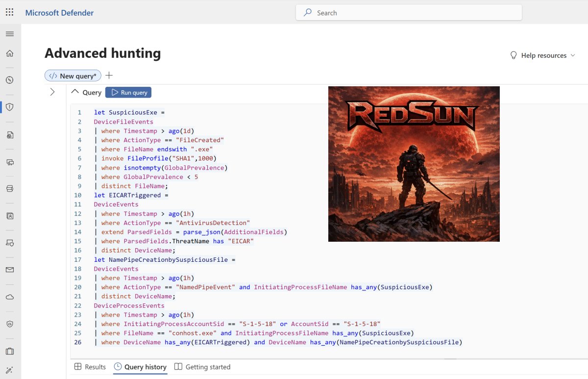The height and width of the screenshot is (379, 588).
Task: Collapse the Query editor with the chevron
Action: (75, 92)
